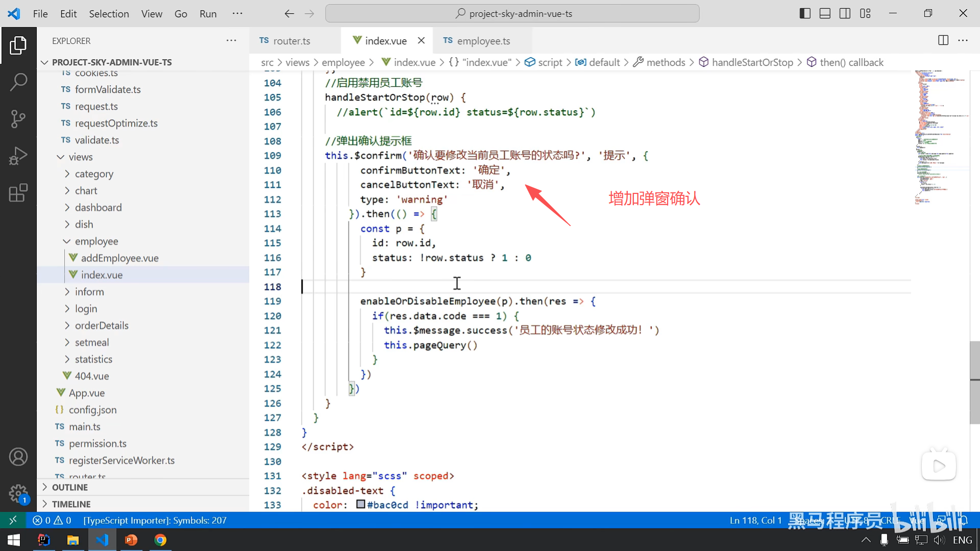The width and height of the screenshot is (980, 551).
Task: Toggle the Primary Side Bar visibility
Action: coord(805,13)
